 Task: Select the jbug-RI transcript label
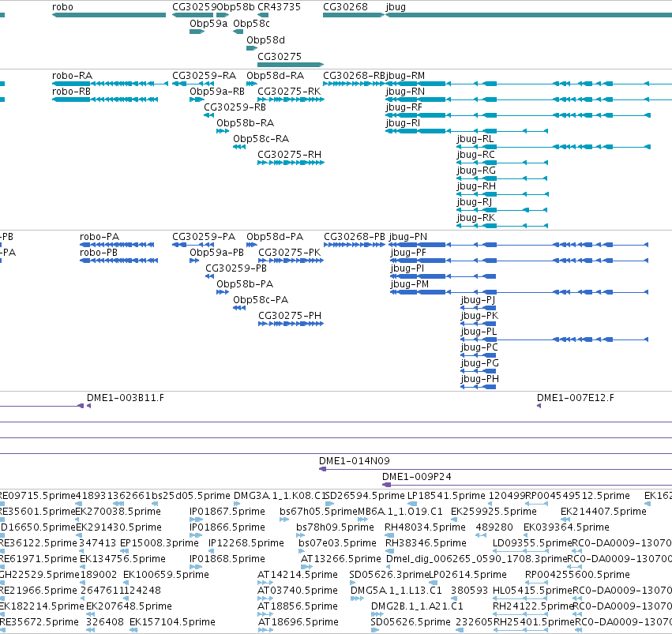point(403,123)
